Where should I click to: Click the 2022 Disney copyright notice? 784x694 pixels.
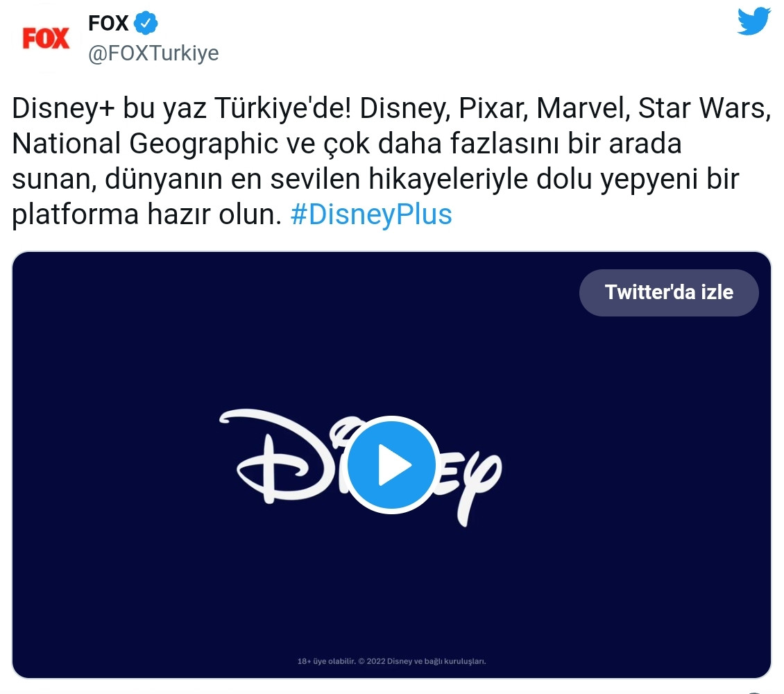pyautogui.click(x=423, y=661)
